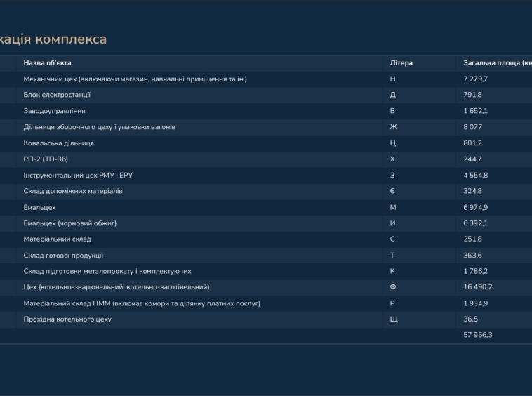The width and height of the screenshot is (532, 396).
Task: Click the area value '6 392,1'
Action: 476,223
